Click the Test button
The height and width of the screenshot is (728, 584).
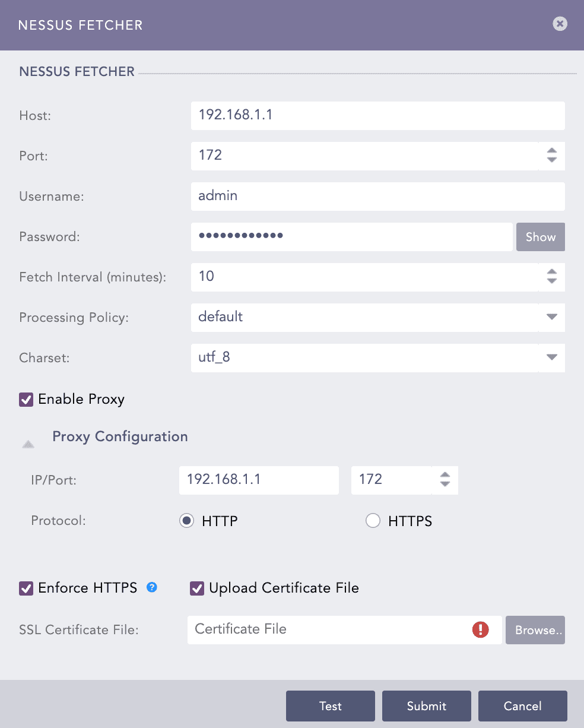[x=330, y=706]
